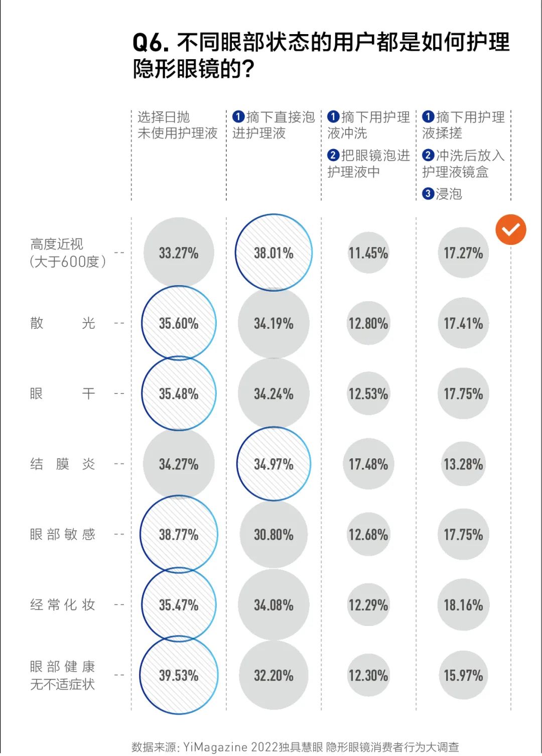Screen dimensions: 542x756
Task: Click the YiMagazine data source footnote
Action: (296, 747)
